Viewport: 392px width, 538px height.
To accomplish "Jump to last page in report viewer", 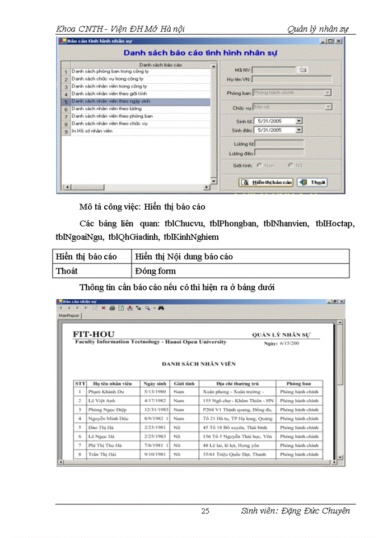I will tap(86, 308).
